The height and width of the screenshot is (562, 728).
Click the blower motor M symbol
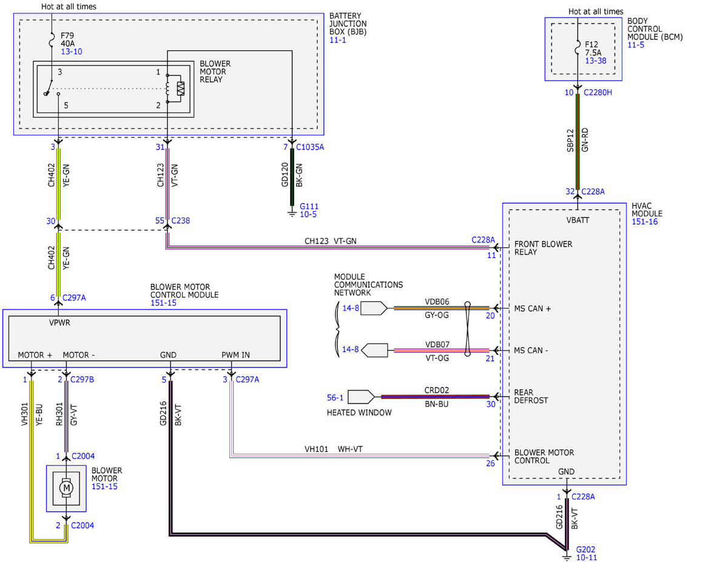tap(66, 487)
